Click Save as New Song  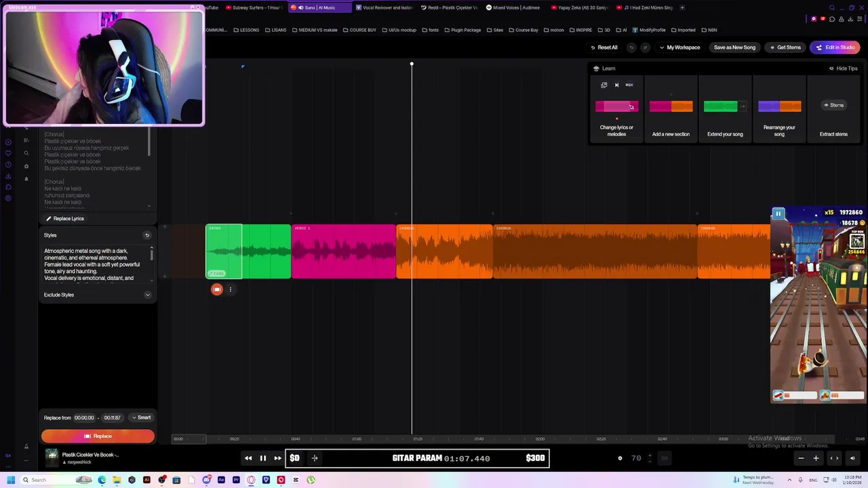(x=734, y=47)
